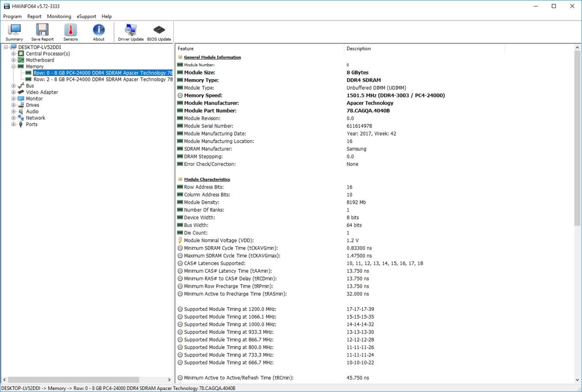Screen dimensions: 582x392
Task: Click the Video Adapter card icon
Action: point(21,92)
